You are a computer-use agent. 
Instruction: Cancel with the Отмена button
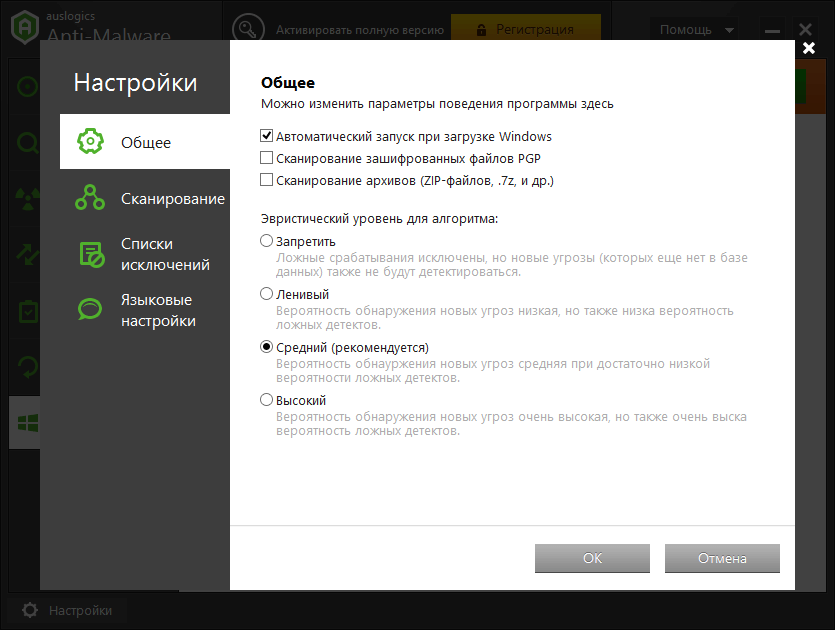coord(722,558)
